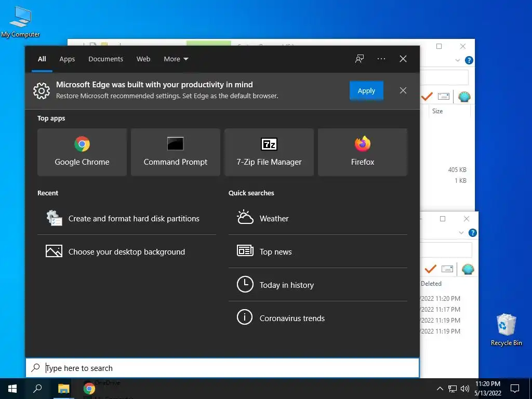Click red checkmark in lower Explorer toolbar

pos(431,269)
